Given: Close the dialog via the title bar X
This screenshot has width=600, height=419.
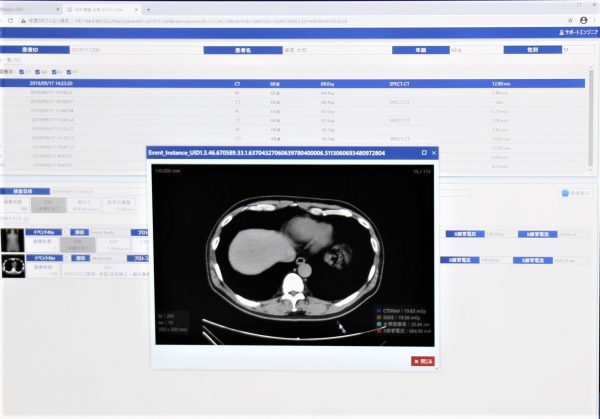Looking at the screenshot, I should pos(434,153).
